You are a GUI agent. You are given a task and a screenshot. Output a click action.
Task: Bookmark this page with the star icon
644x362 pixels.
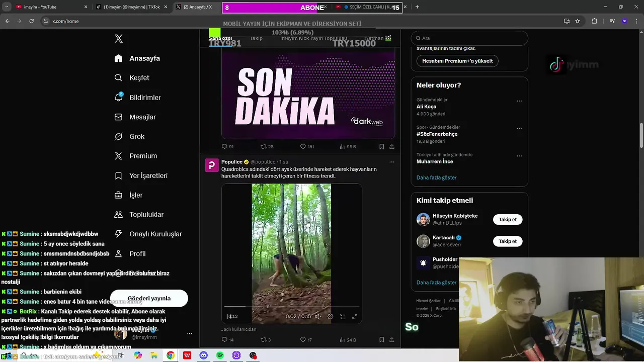tap(578, 21)
